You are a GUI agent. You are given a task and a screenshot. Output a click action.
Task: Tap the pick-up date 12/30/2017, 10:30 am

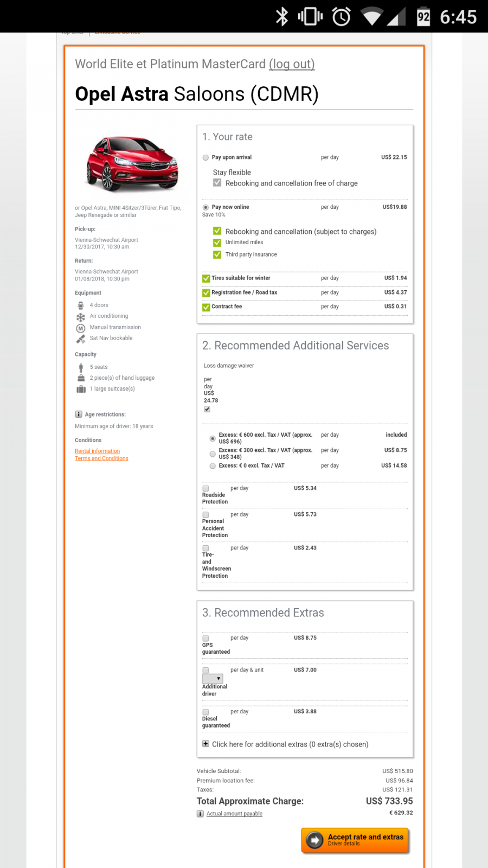(x=102, y=247)
